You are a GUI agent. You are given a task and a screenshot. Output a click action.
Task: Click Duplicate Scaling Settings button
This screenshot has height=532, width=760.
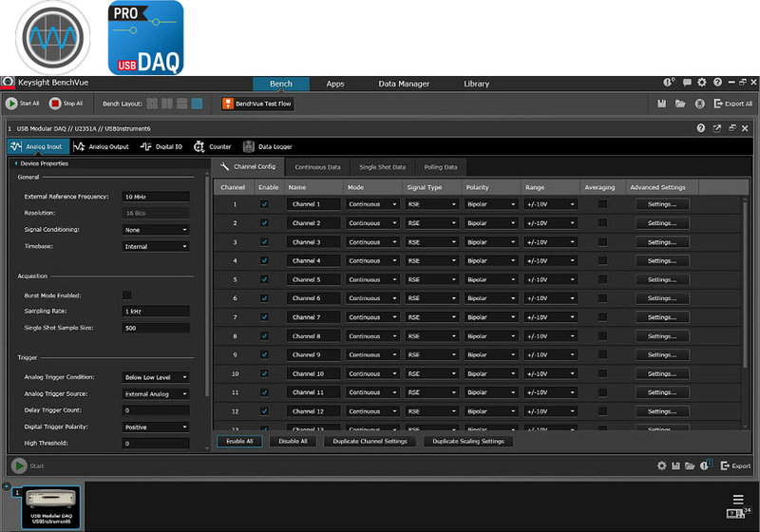tap(468, 442)
